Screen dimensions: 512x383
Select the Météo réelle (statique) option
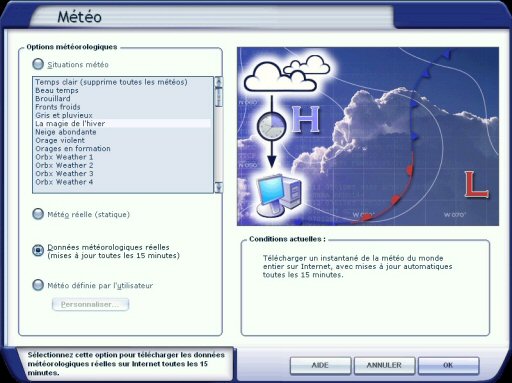(38, 214)
